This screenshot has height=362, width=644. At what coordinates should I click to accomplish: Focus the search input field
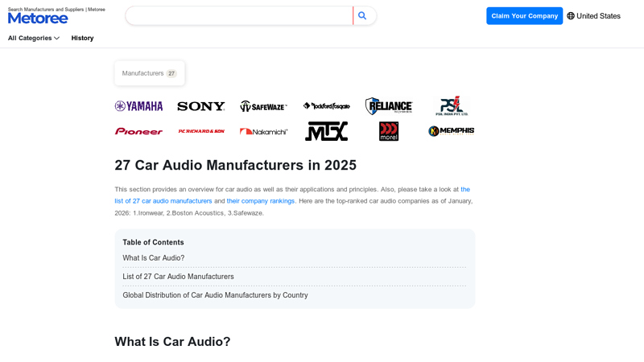(239, 15)
